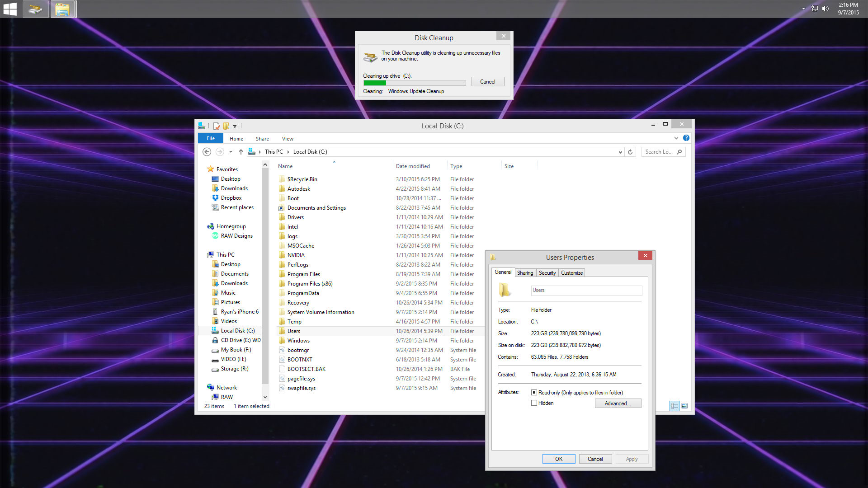
Task: Open the address bar history dropdown
Action: tap(620, 152)
